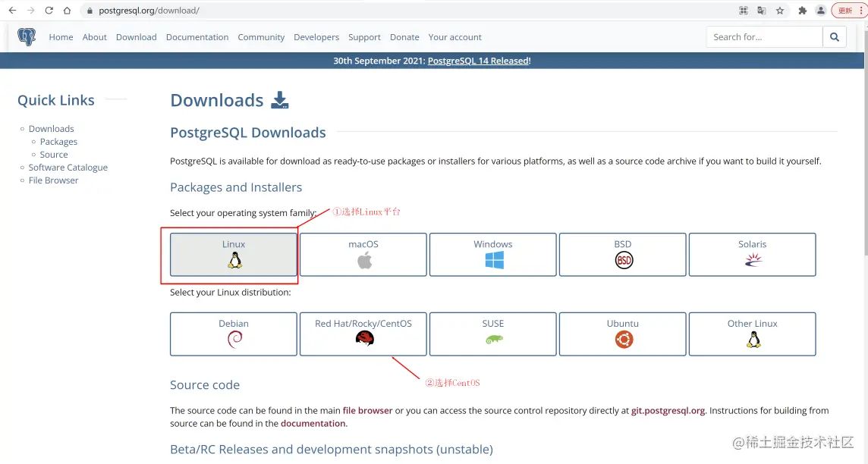
Task: Choose the Other Linux penguin tile
Action: click(753, 334)
